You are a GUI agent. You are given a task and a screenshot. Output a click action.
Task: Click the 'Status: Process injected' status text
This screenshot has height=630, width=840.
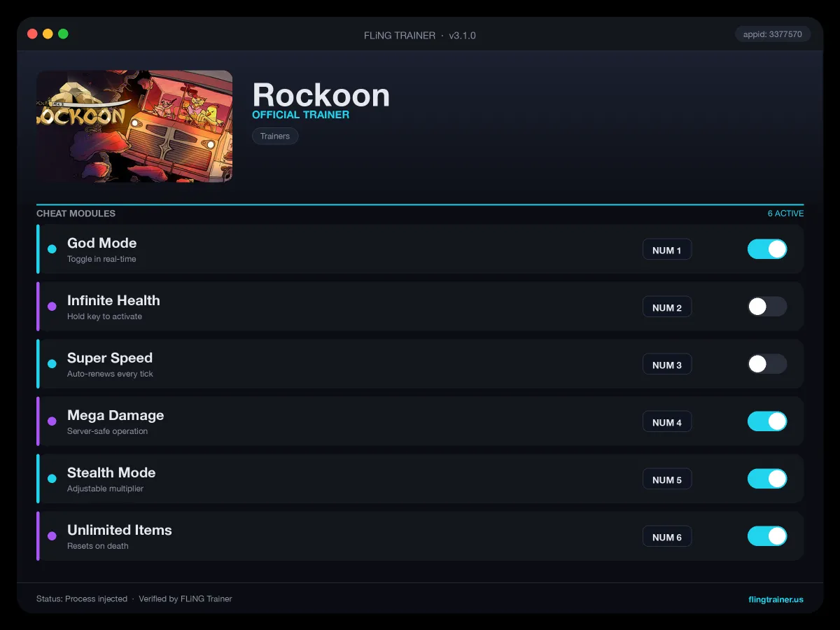coord(82,599)
